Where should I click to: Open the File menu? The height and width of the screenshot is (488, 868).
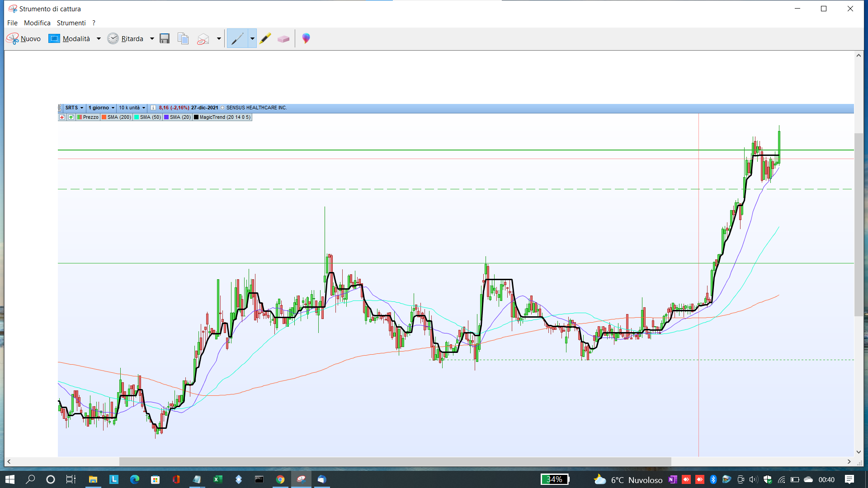click(12, 23)
